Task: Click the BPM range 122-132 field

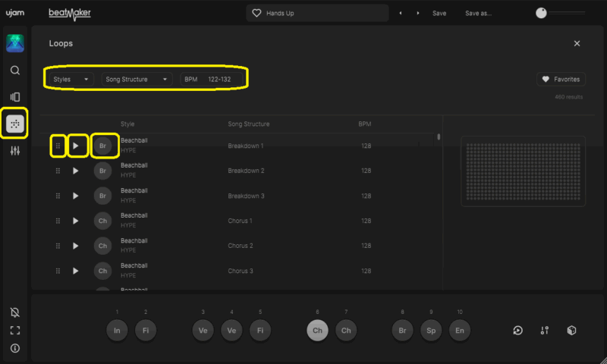Action: click(x=212, y=80)
